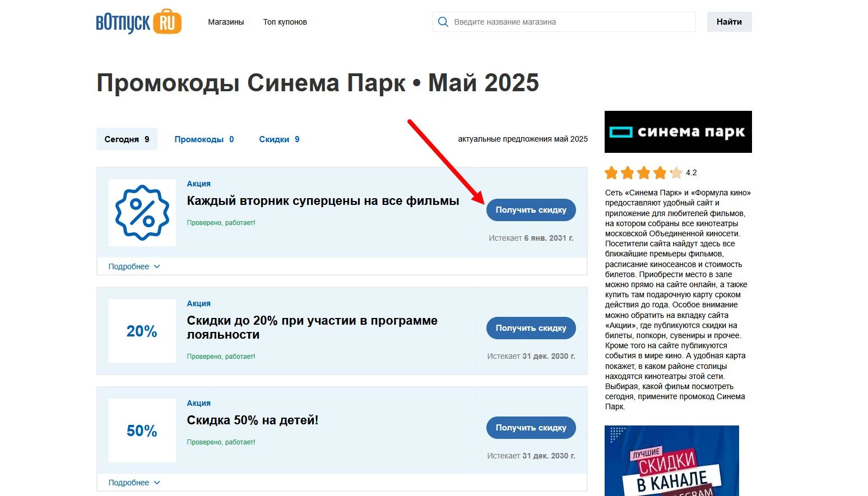
Task: Click the vOtpusk.RU site logo
Action: click(x=138, y=21)
